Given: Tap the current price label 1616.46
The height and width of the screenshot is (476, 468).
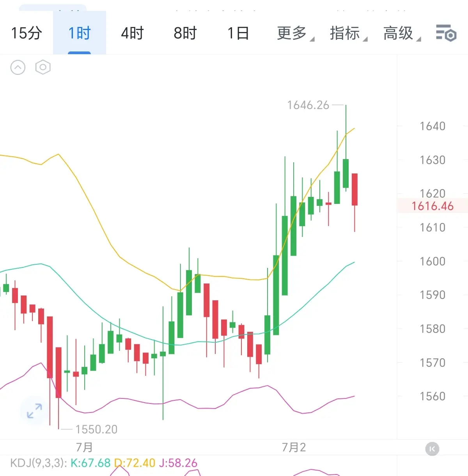Looking at the screenshot, I should [433, 206].
